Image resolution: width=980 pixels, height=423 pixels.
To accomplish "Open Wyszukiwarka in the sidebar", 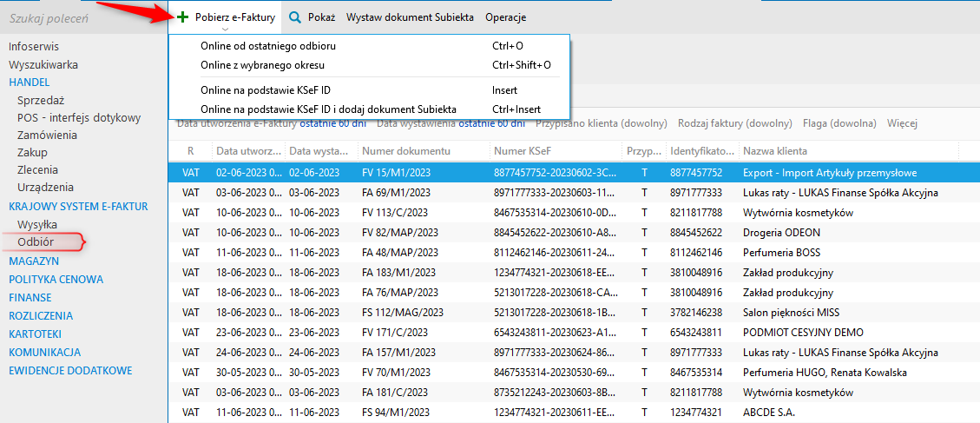I will pos(43,64).
